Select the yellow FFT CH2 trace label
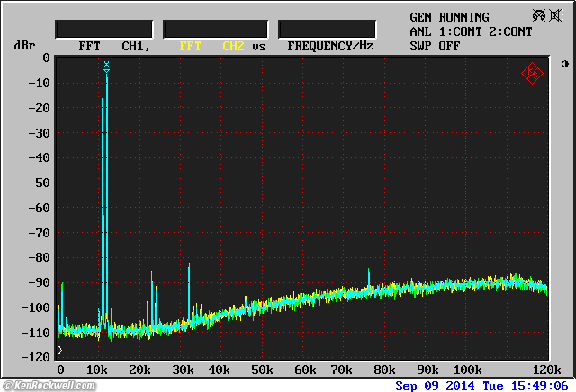This screenshot has height=392, width=576. [x=211, y=45]
